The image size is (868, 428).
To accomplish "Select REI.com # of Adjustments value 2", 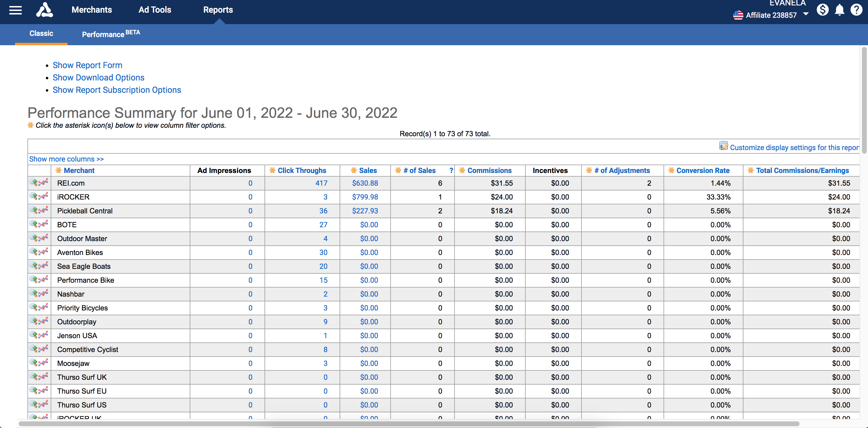I will pyautogui.click(x=649, y=183).
